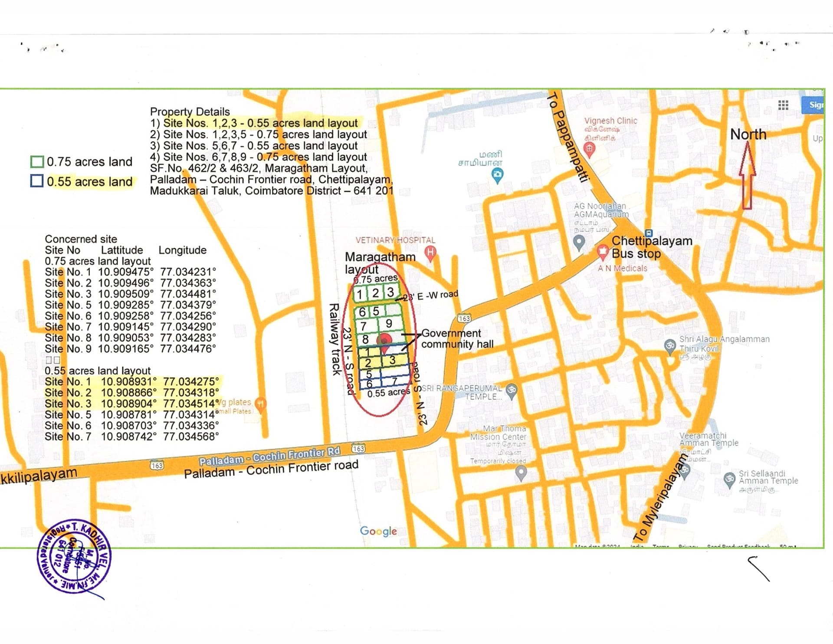This screenshot has width=833, height=644.
Task: Click the Vetinary Hospital H marker
Action: (x=430, y=253)
